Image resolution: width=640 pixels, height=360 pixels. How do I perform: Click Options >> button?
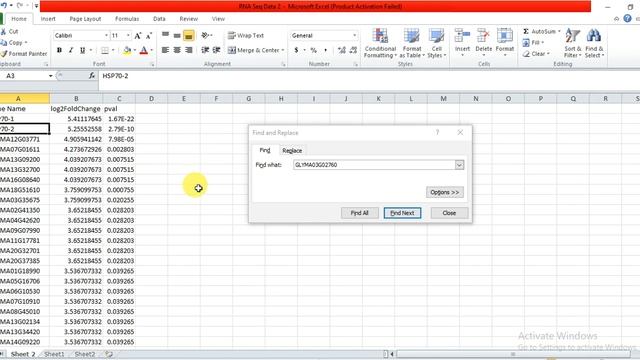[445, 192]
